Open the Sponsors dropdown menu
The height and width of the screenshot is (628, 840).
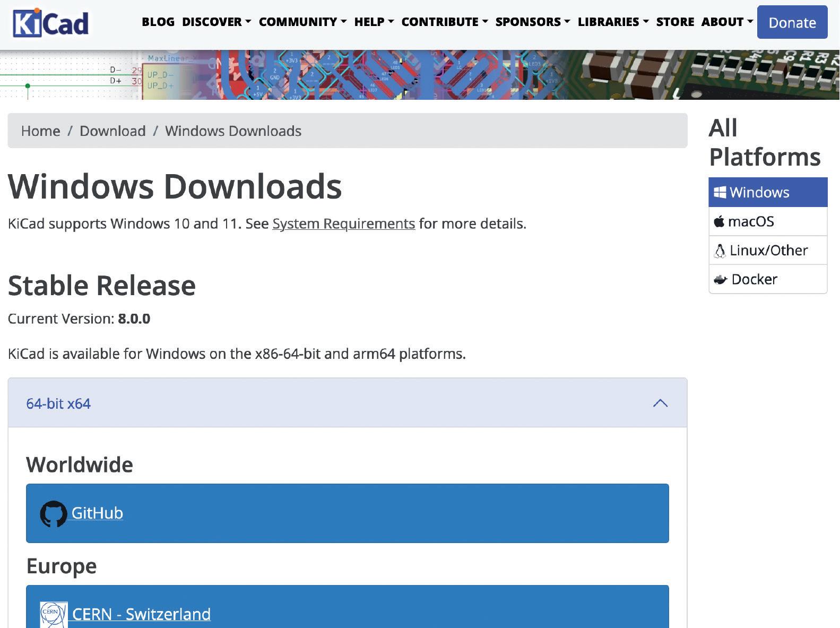pos(533,22)
